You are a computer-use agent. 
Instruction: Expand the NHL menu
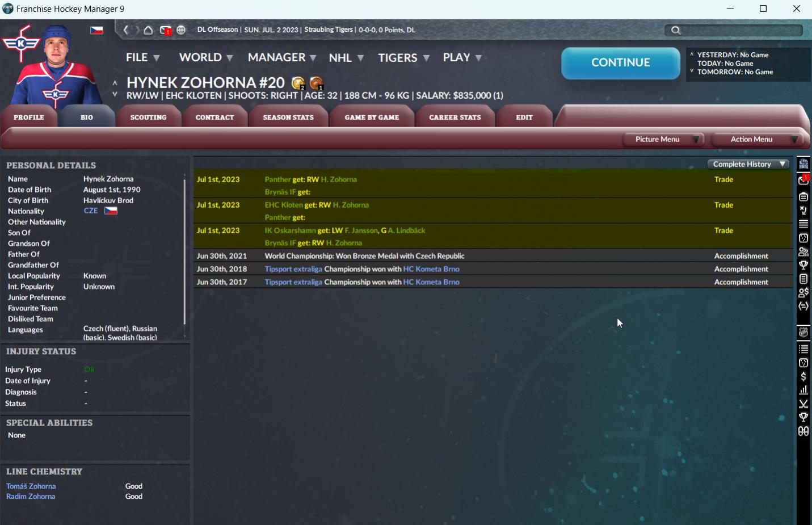tap(346, 58)
